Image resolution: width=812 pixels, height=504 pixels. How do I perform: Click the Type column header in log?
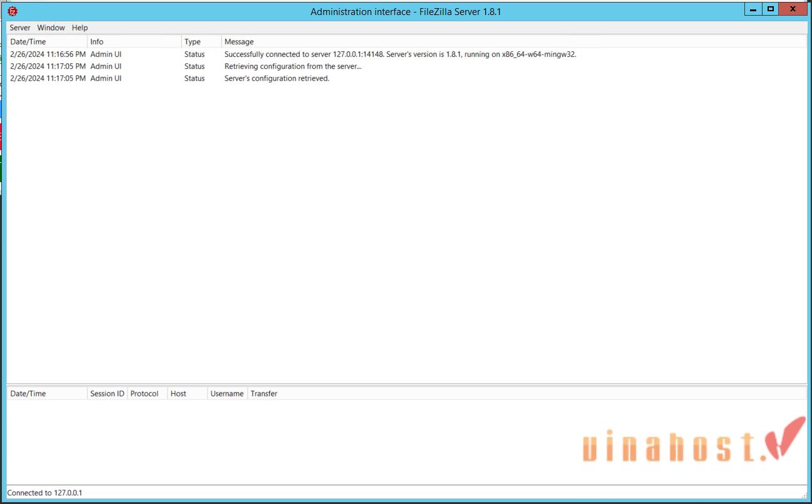click(201, 41)
